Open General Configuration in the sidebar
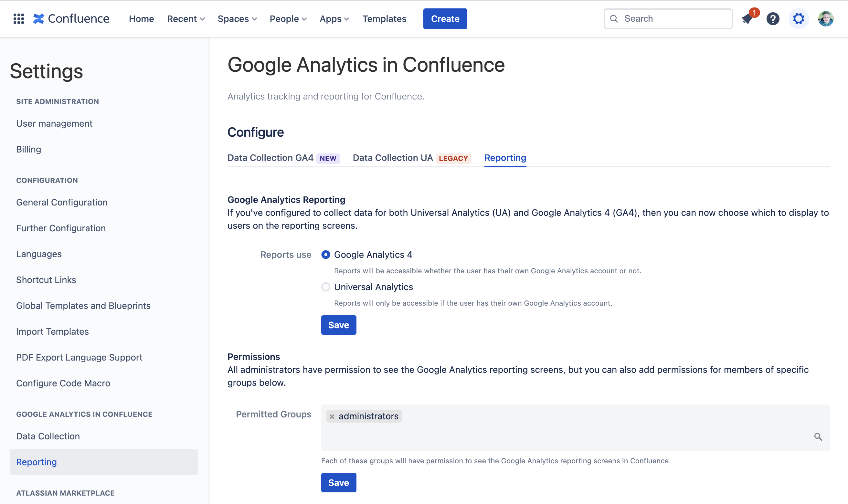Image resolution: width=848 pixels, height=504 pixels. point(62,203)
